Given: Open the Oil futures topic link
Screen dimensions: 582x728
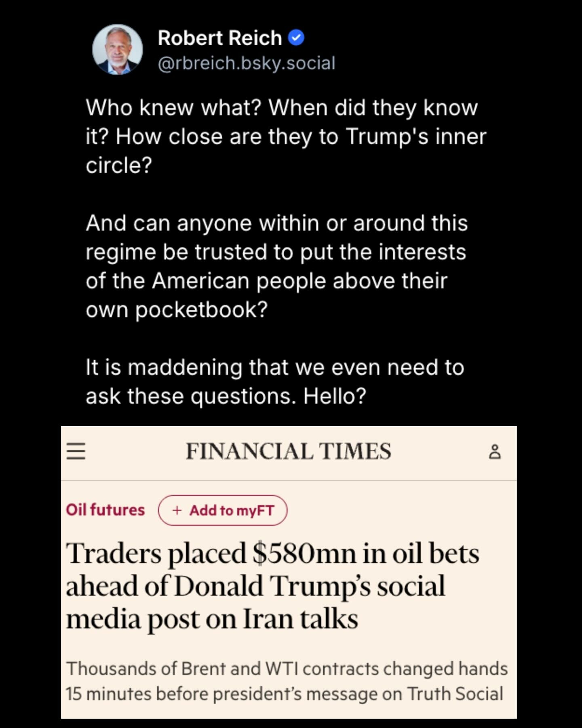Looking at the screenshot, I should [x=105, y=510].
